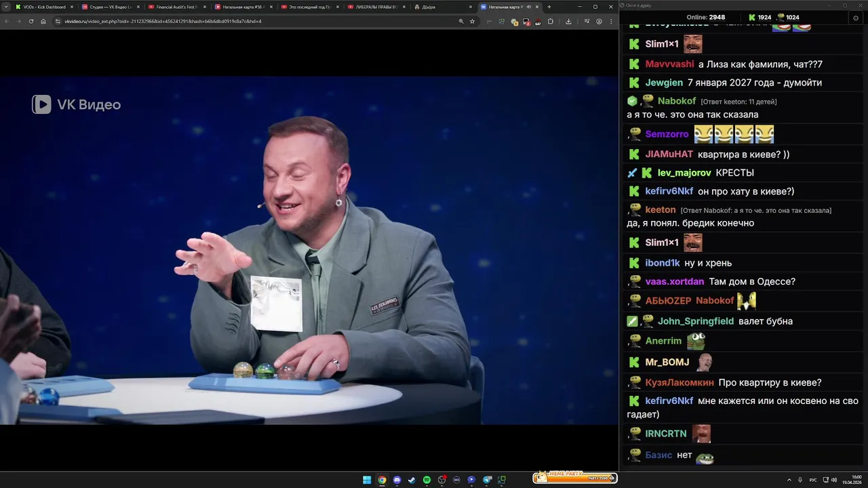Screen dimensions: 868x488
Task: Click message text 'валет бубна'
Action: [766, 321]
